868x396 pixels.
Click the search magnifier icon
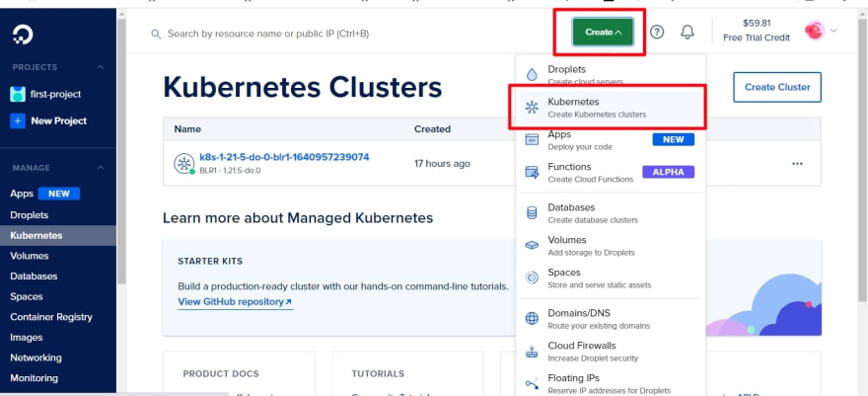point(156,34)
